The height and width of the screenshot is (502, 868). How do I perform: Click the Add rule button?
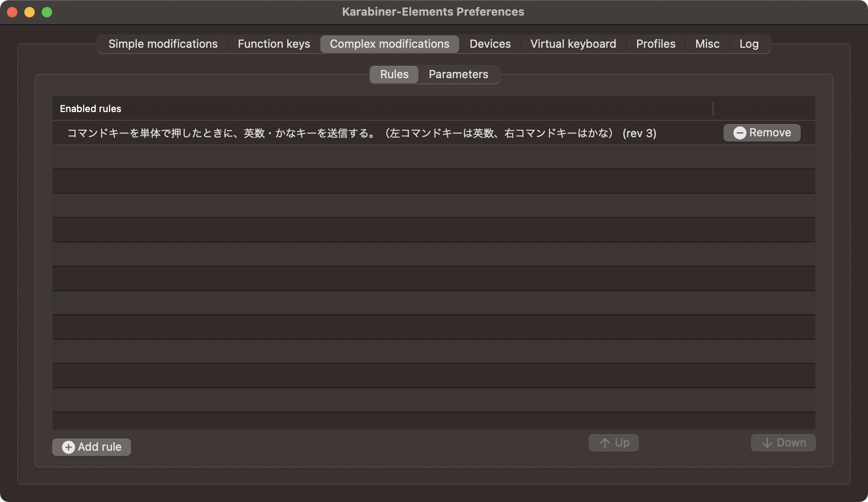pyautogui.click(x=91, y=447)
